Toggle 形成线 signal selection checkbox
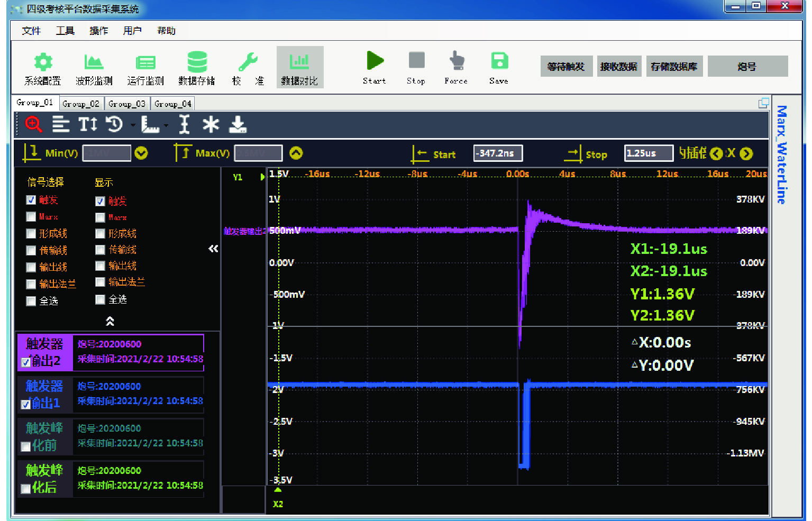Image resolution: width=812 pixels, height=521 pixels. coord(31,234)
